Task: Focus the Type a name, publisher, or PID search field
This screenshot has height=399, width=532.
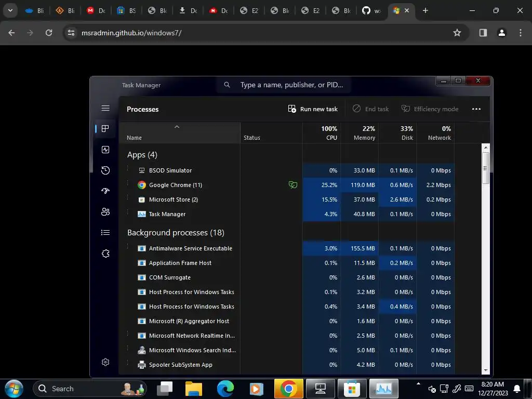Action: [x=284, y=85]
